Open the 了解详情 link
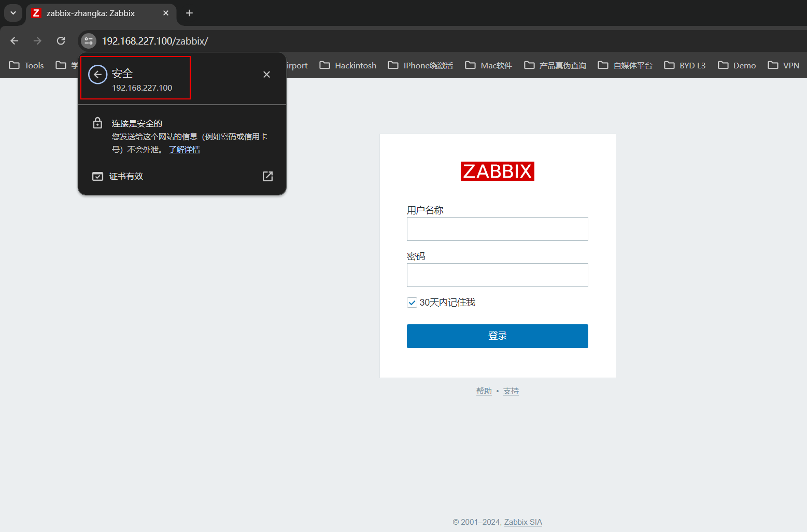Image resolution: width=807 pixels, height=532 pixels. click(x=185, y=150)
